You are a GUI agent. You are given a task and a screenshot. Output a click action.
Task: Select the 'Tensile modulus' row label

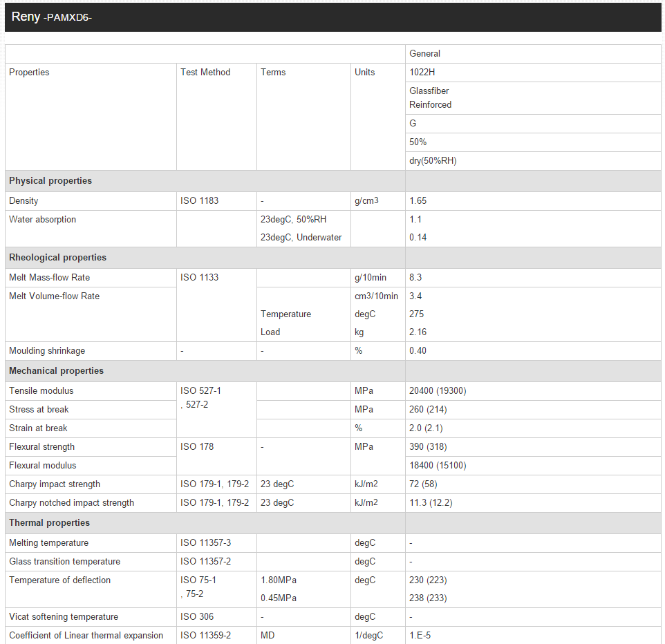41,391
